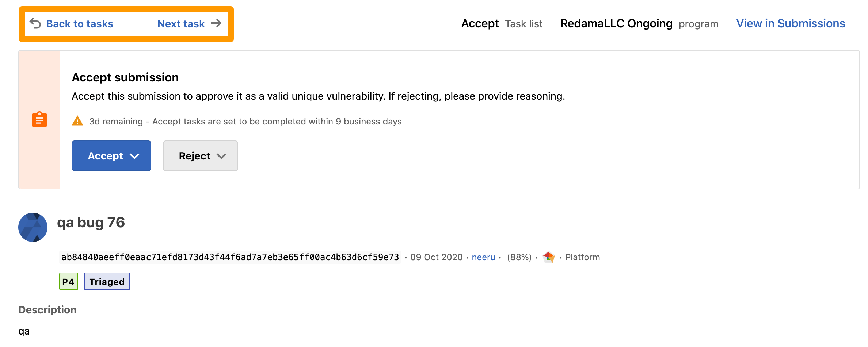Open researcher neeru's profile link

coord(483,257)
